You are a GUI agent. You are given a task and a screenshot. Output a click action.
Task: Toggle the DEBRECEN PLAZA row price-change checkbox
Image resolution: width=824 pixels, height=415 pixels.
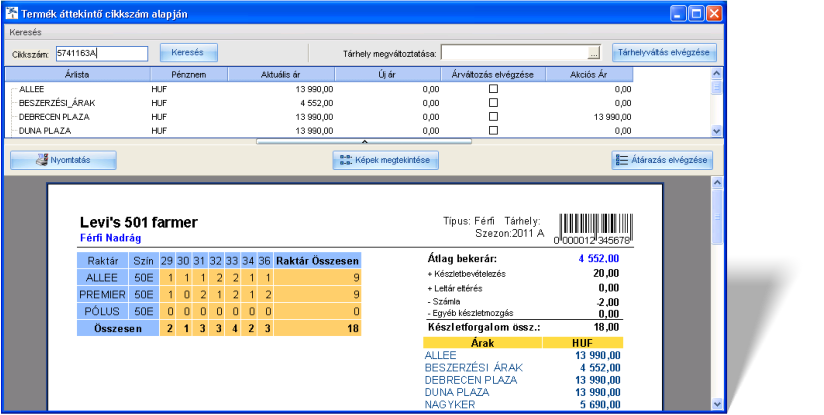493,116
